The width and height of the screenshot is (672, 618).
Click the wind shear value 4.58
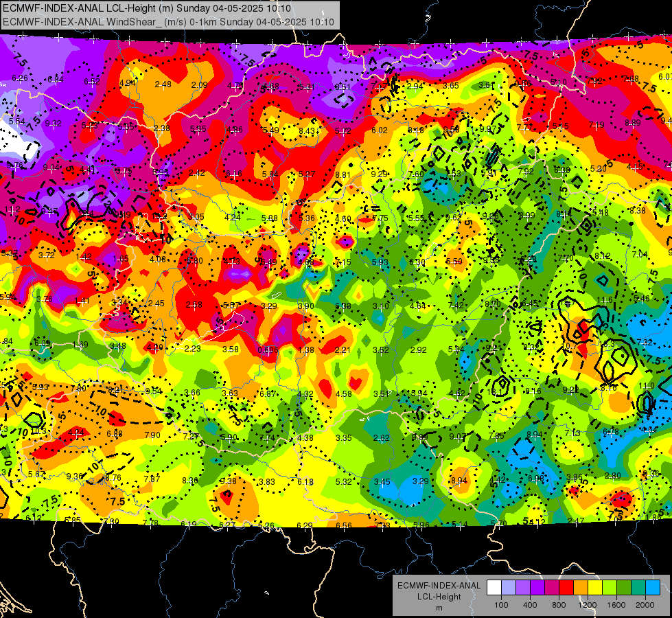pos(344,393)
